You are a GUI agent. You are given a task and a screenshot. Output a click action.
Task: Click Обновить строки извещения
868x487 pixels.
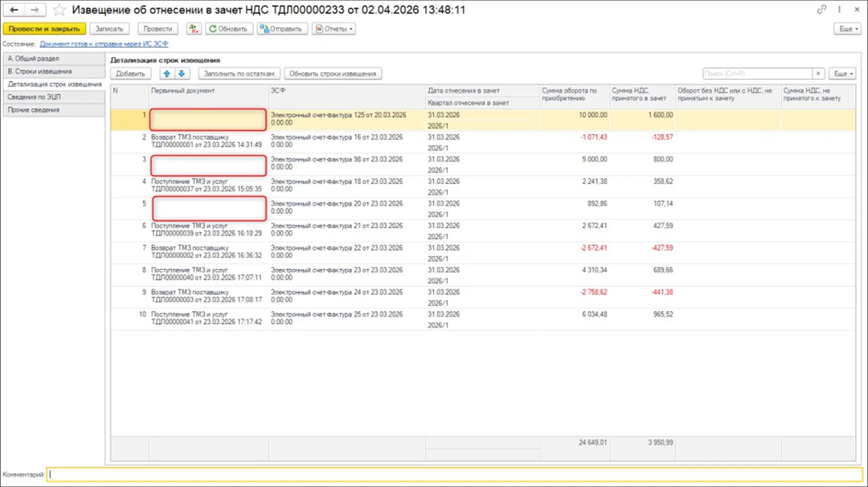coord(333,74)
